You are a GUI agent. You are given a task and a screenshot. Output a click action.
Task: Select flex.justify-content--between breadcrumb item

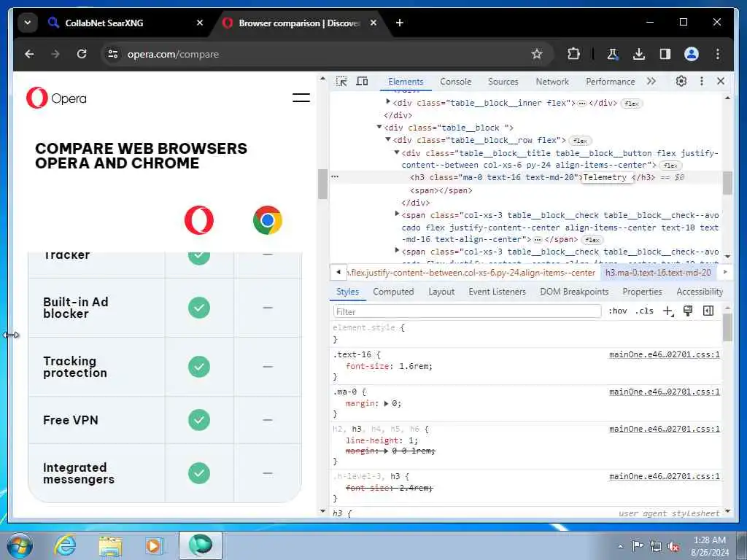tap(473, 273)
